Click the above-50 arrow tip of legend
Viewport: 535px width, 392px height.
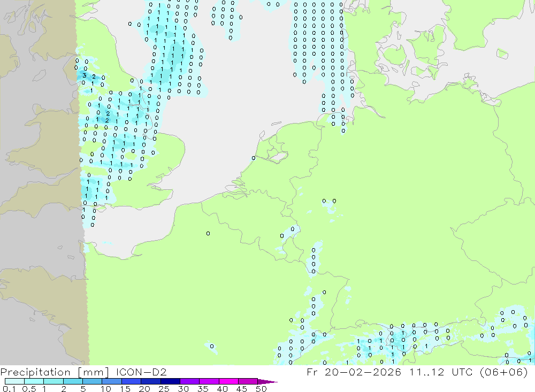tap(267, 382)
